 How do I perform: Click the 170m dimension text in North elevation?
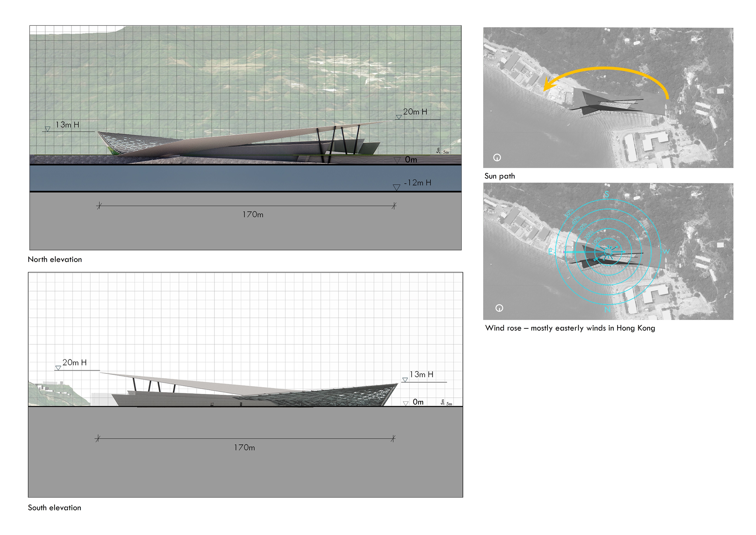point(253,215)
